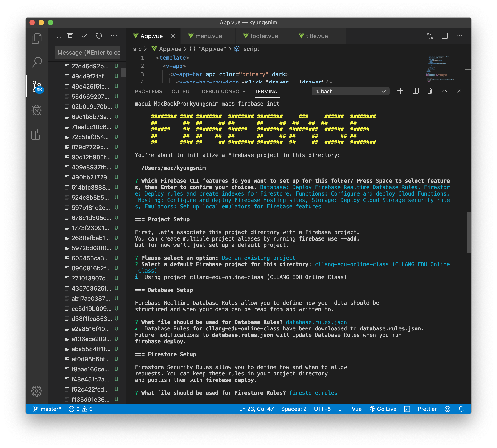The image size is (497, 448).
Task: Open the Manage gear icon
Action: (x=37, y=391)
